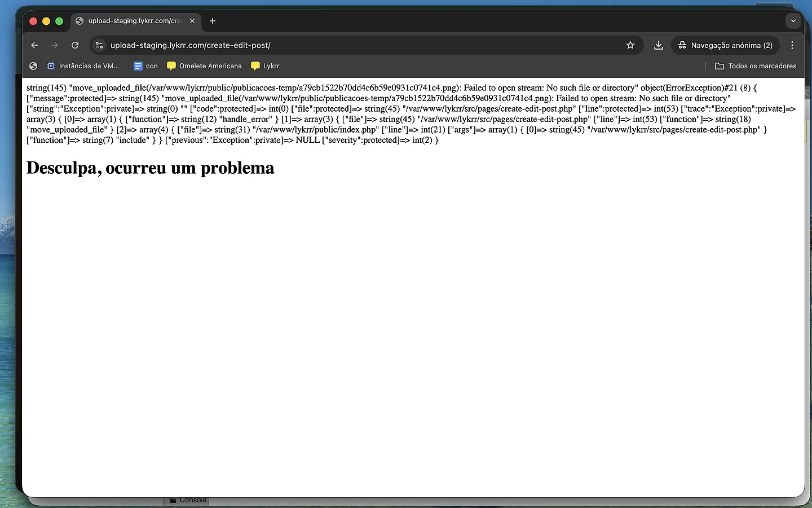Reload the create-edit-post page

point(75,45)
